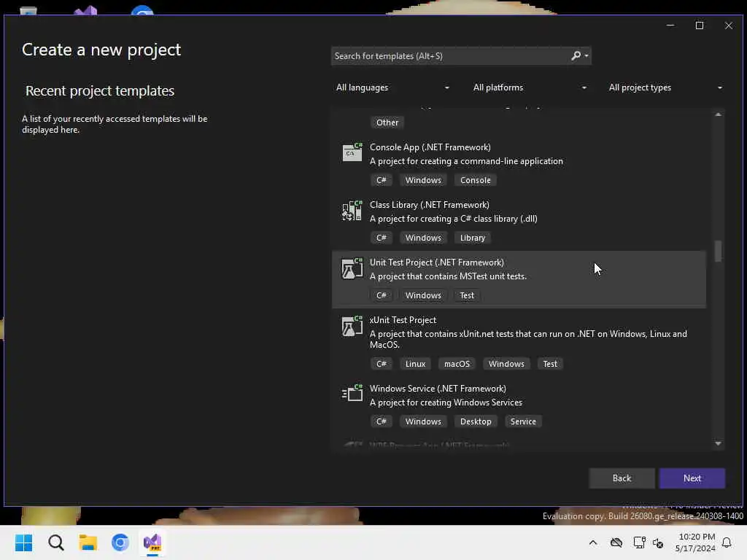Maximize the Create a new project window
The image size is (747, 560).
tap(699, 26)
